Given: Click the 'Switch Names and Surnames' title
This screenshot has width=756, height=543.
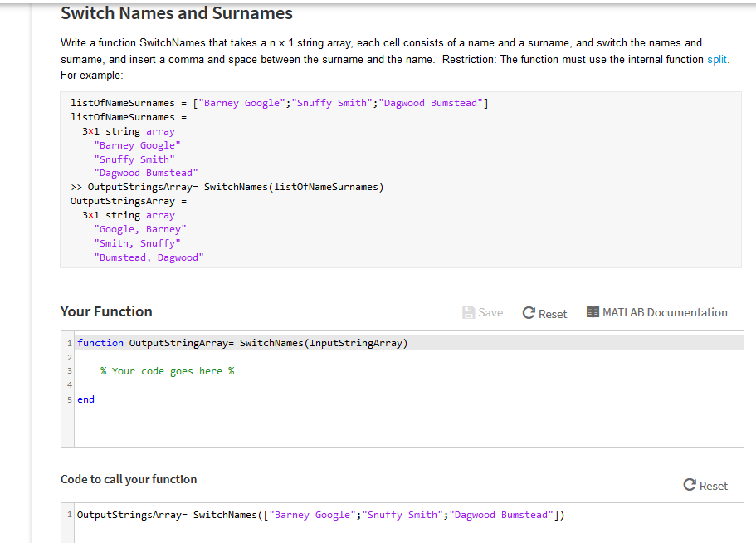Looking at the screenshot, I should tap(176, 13).
